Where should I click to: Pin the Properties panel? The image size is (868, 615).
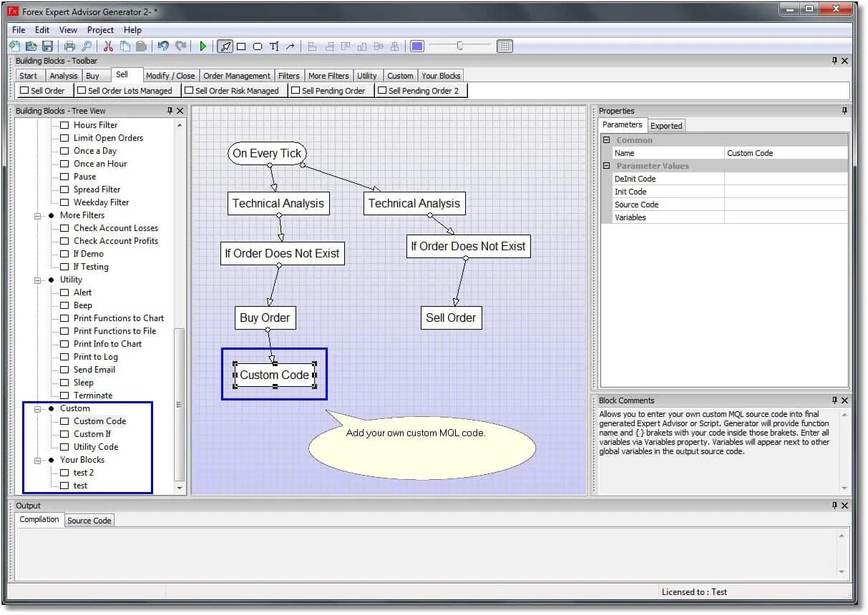tap(844, 111)
